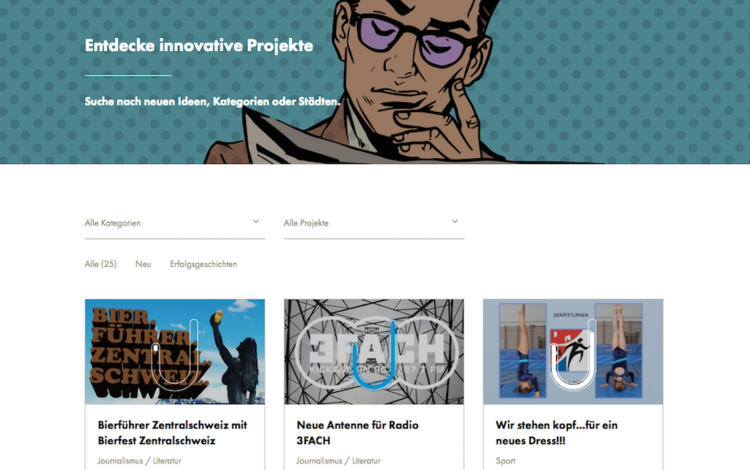Click Journalismus / Literatur under the Bierführer card

point(139,461)
